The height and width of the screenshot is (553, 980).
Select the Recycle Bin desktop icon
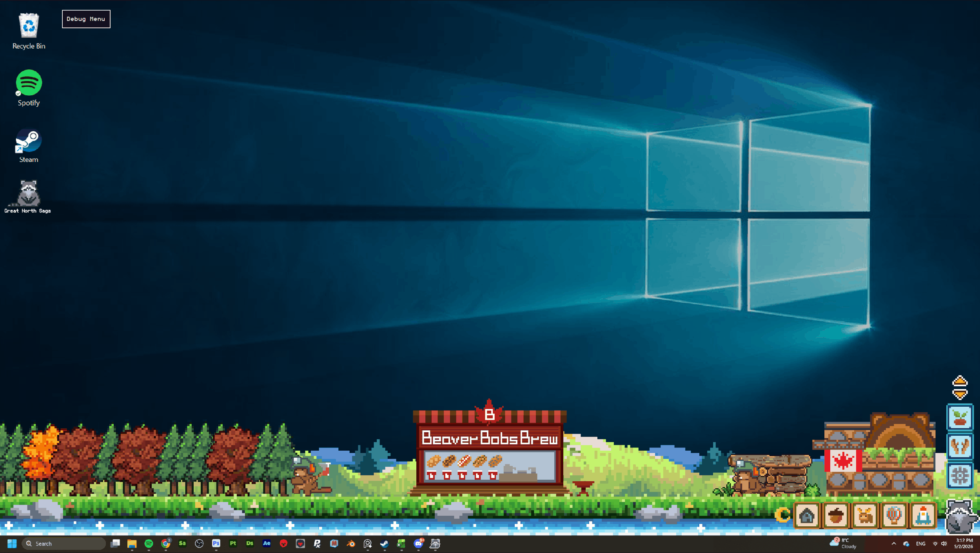(29, 31)
